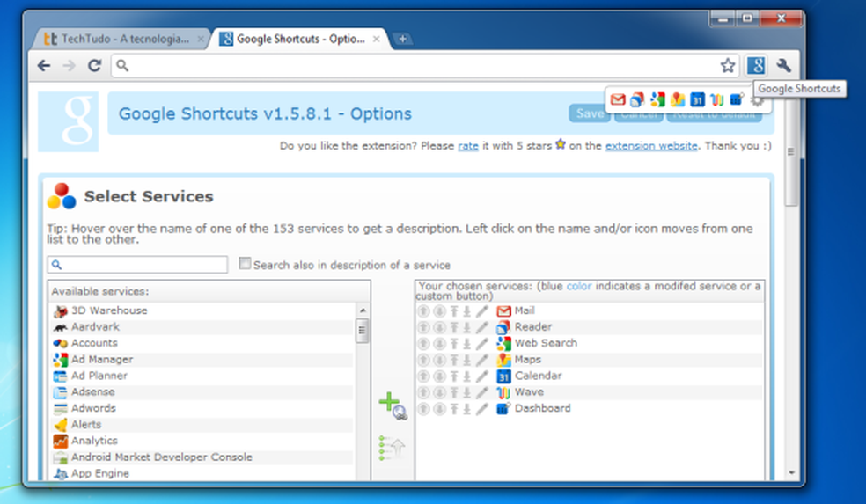Click the available services list scrollbar thumb
The image size is (866, 504).
pyautogui.click(x=363, y=331)
